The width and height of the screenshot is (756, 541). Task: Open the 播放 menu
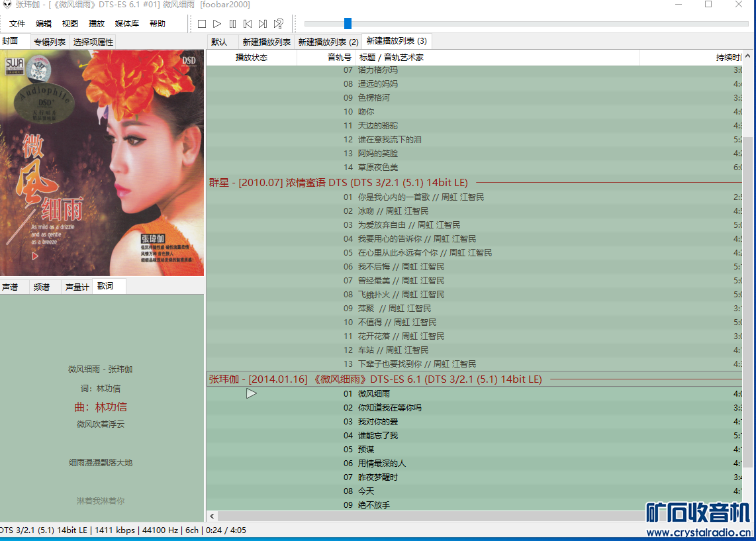tap(97, 24)
